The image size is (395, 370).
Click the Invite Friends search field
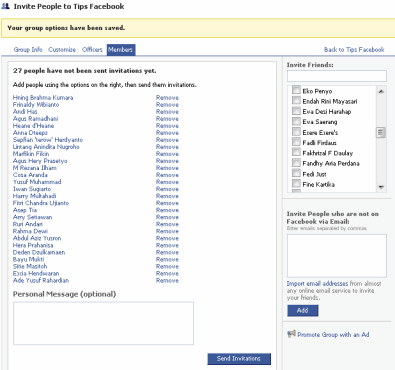click(337, 76)
